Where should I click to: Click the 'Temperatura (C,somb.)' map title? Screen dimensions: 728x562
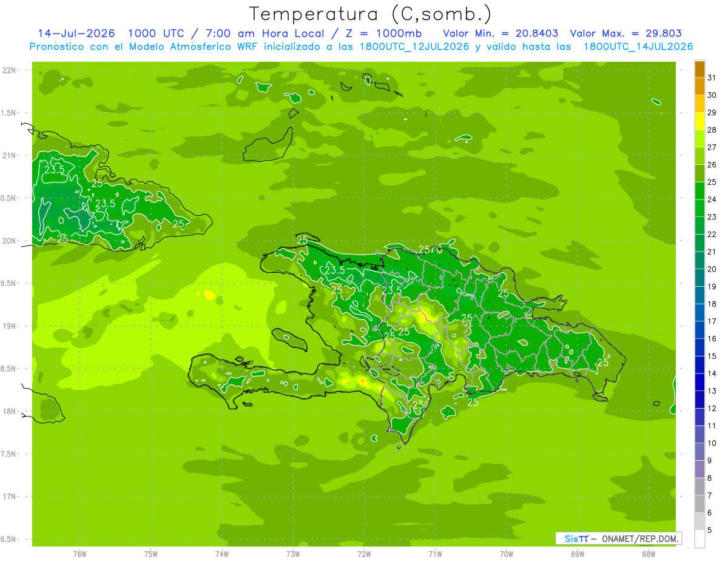tap(371, 14)
